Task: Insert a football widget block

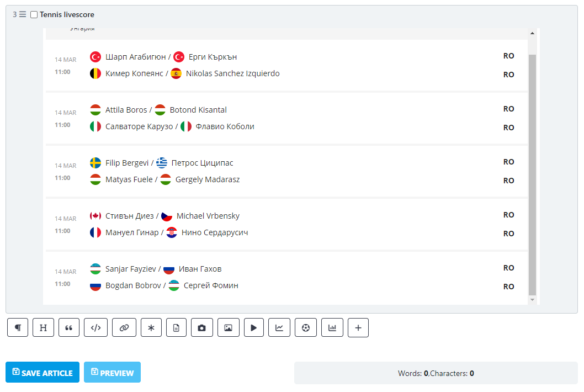Action: (x=306, y=327)
